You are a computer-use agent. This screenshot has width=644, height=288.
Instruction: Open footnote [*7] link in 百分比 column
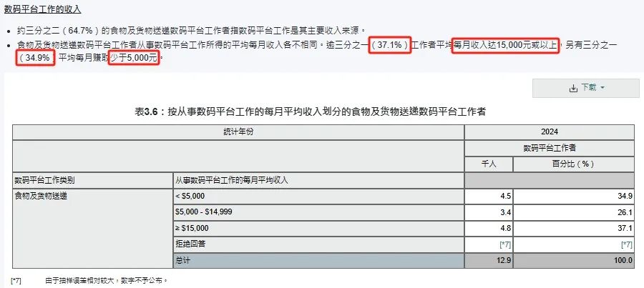[x=627, y=245]
